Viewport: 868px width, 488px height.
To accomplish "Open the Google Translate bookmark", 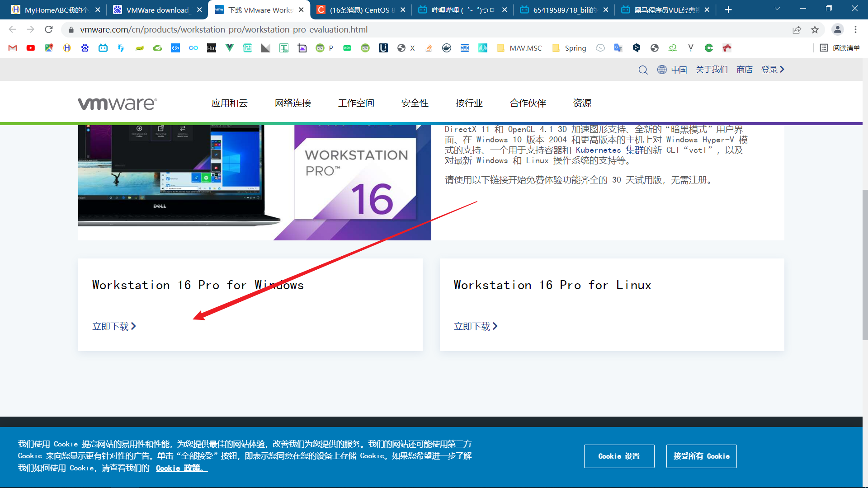I will [618, 48].
